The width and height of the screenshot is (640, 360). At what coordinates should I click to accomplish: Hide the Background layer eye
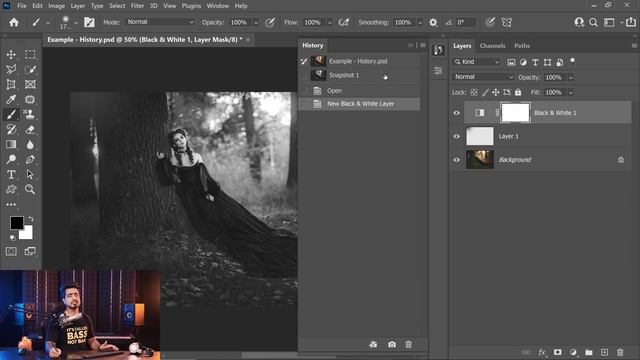coord(457,160)
